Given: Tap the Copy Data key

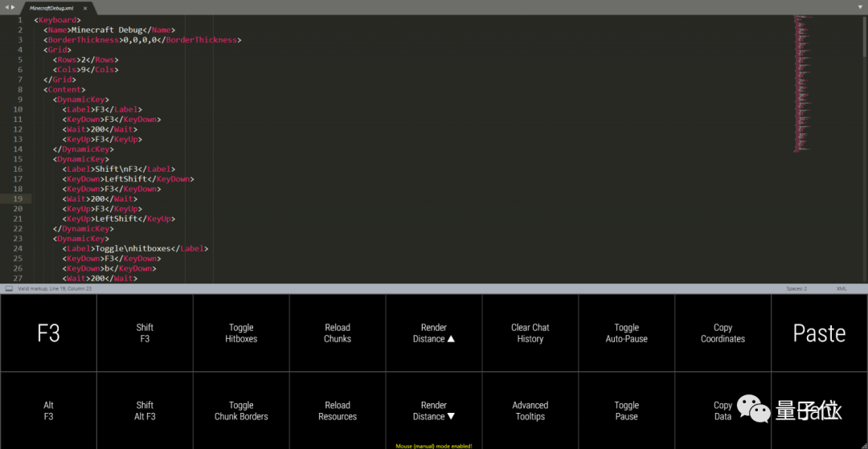Looking at the screenshot, I should (x=723, y=410).
